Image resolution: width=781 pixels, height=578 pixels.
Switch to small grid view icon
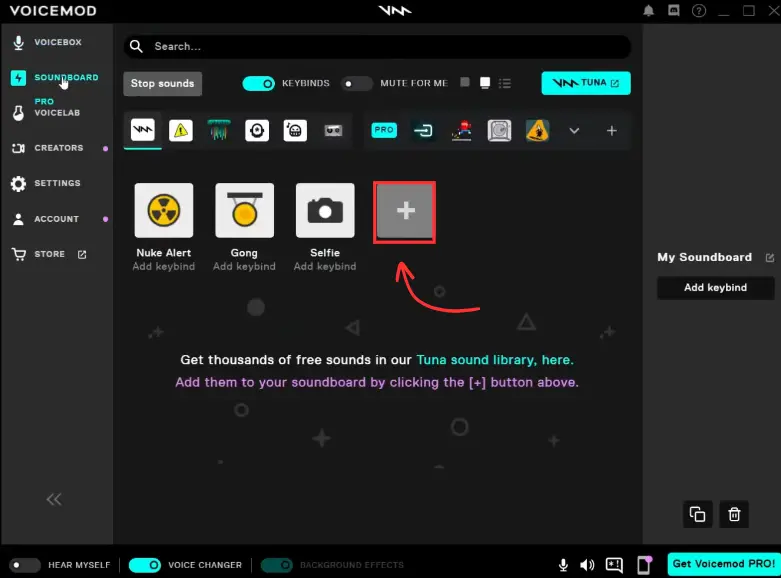(x=465, y=82)
